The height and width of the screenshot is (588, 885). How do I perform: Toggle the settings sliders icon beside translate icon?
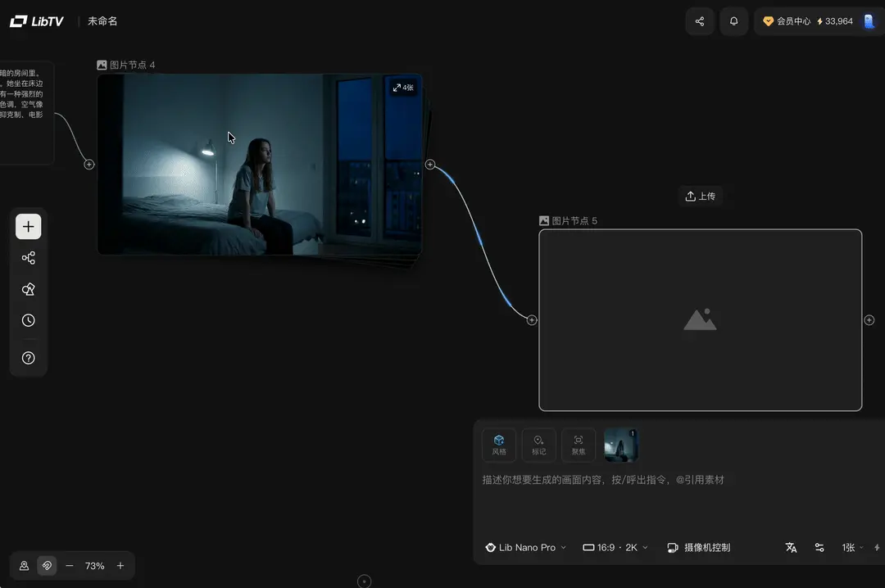(x=819, y=547)
